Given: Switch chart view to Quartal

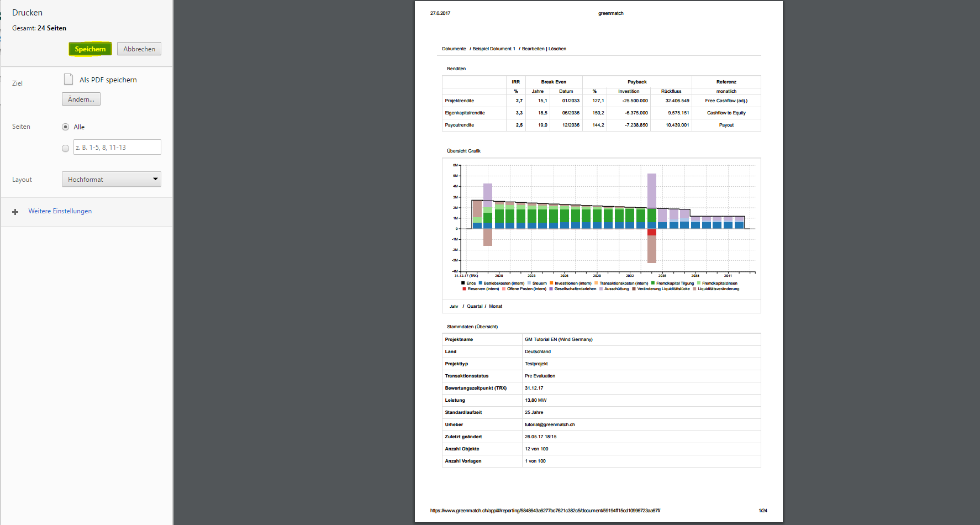Looking at the screenshot, I should (x=475, y=306).
